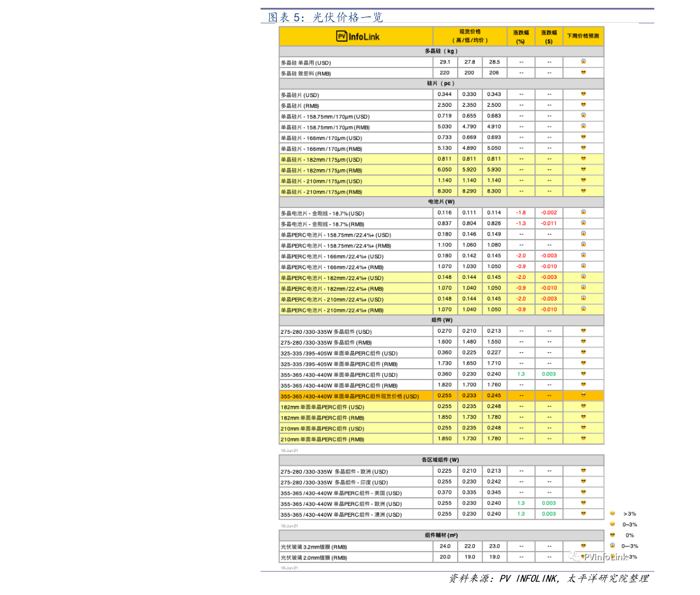700x595 pixels.
Task: Click forecast emoji in 275-280 多晶组件 (USD) row
Action: [x=583, y=330]
